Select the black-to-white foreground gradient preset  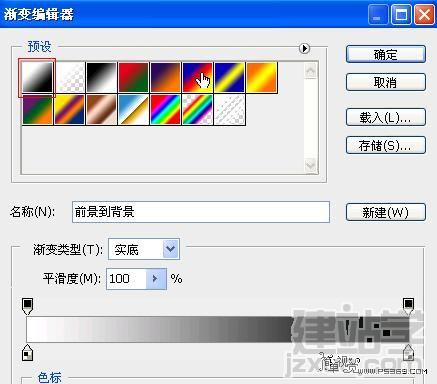pos(37,77)
